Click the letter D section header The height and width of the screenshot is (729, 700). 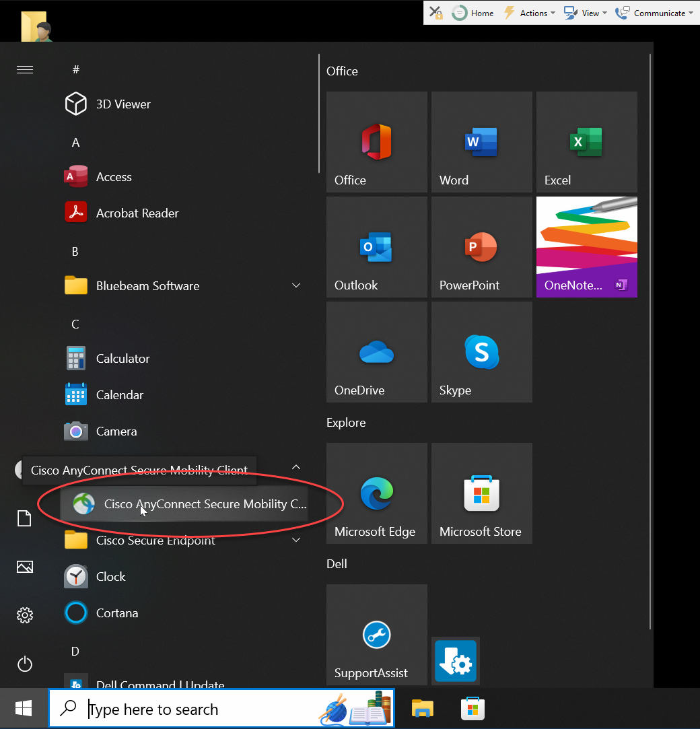(x=75, y=652)
